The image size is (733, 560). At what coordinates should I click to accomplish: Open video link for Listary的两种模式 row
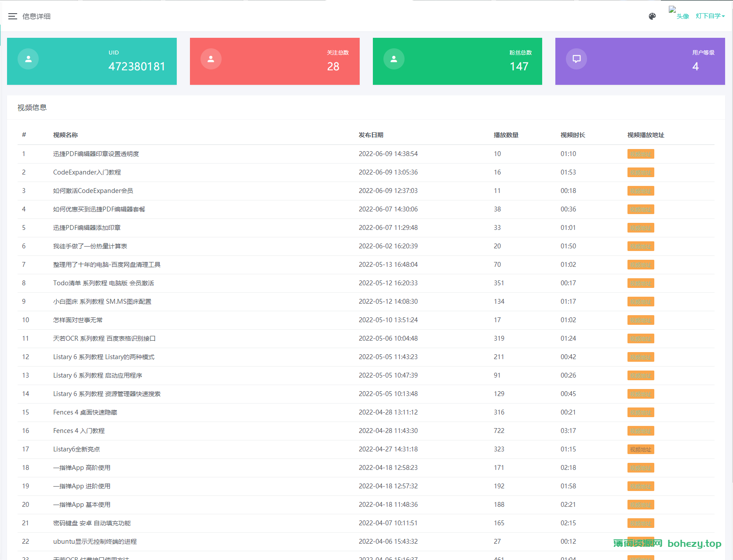point(641,357)
